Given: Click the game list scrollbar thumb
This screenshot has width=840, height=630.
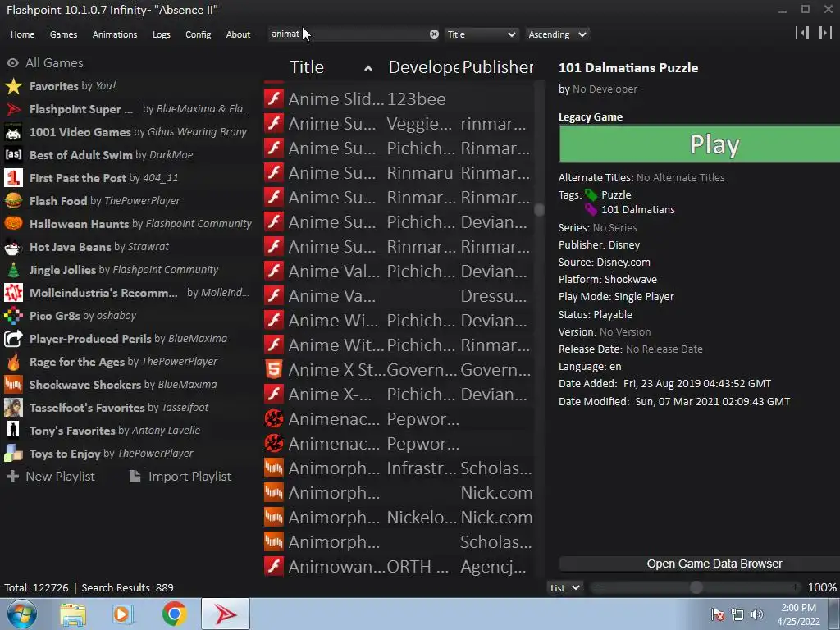Looking at the screenshot, I should (540, 209).
